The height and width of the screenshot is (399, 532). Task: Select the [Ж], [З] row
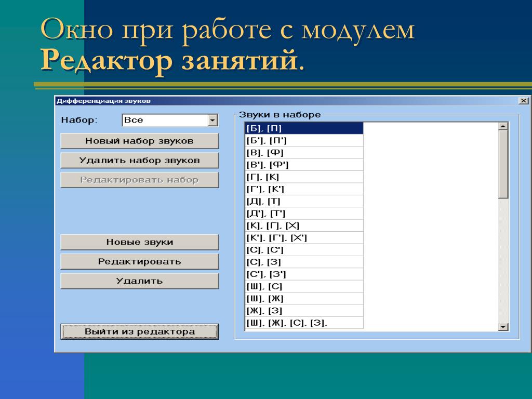click(304, 311)
